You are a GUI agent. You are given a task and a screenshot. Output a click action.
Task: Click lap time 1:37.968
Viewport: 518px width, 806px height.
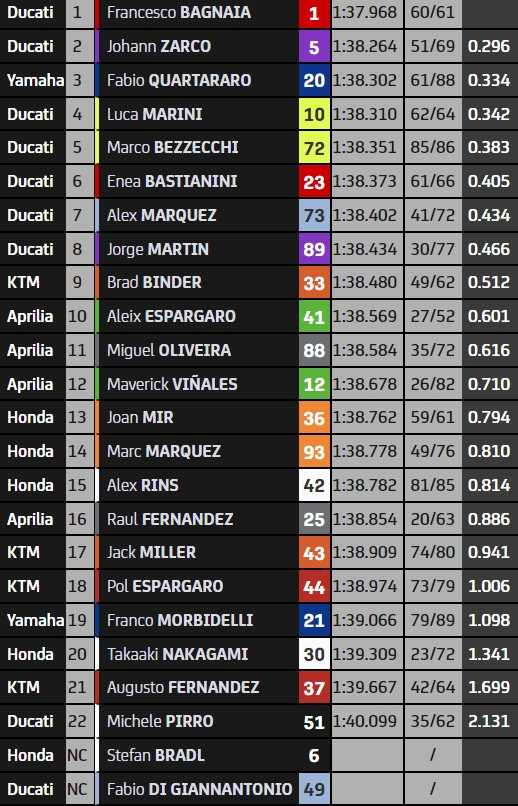point(365,12)
